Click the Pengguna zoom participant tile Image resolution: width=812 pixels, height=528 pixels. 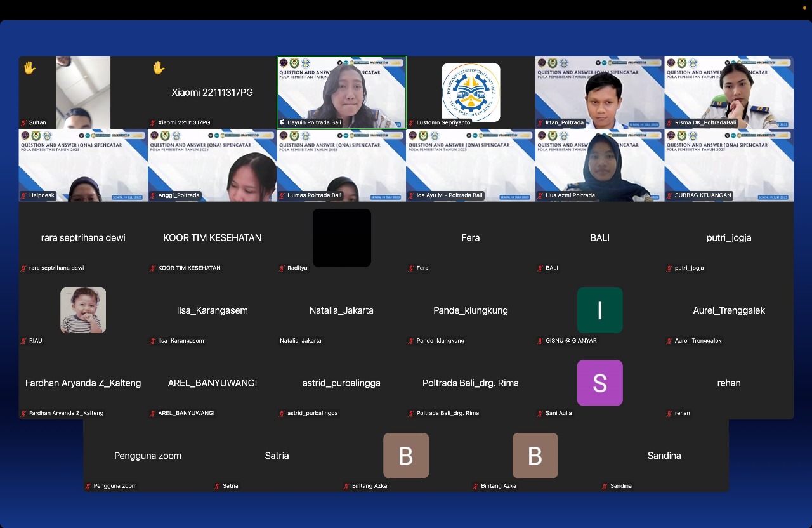pos(148,456)
